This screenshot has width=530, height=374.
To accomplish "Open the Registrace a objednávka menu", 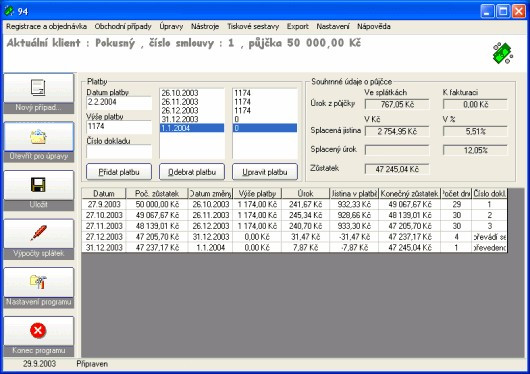I will [46, 26].
